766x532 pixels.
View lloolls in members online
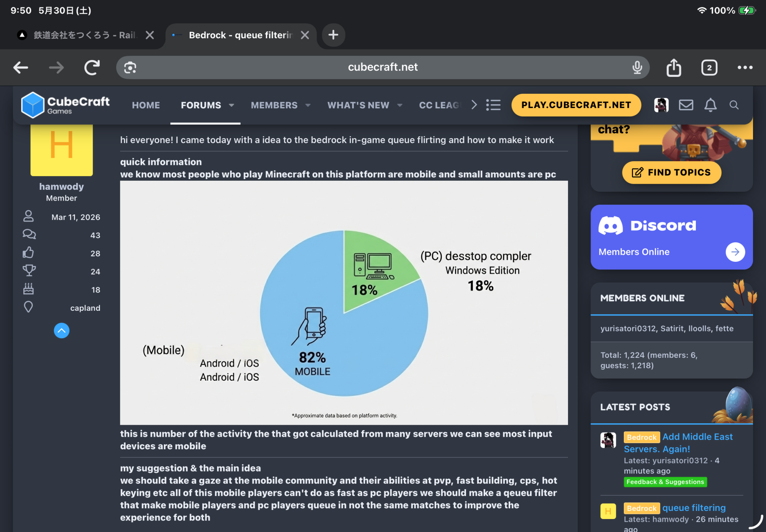pos(699,328)
